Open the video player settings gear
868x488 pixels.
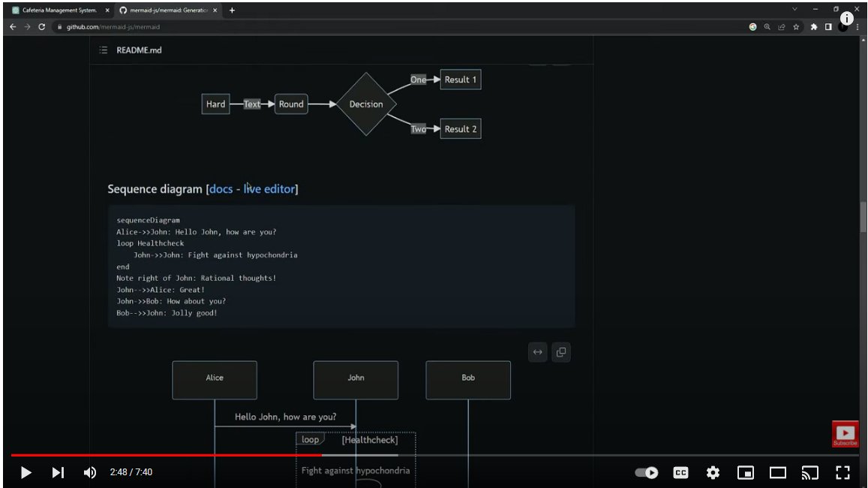[x=712, y=472]
